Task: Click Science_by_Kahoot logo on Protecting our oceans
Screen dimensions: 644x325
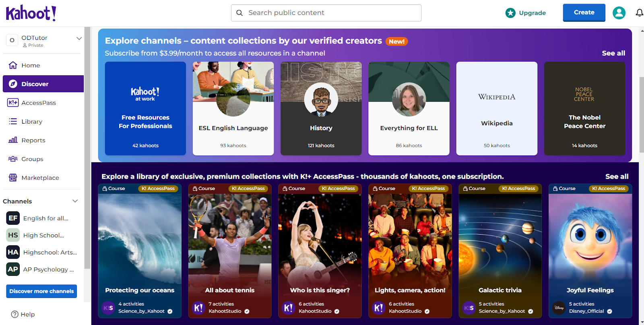Action: [108, 308]
